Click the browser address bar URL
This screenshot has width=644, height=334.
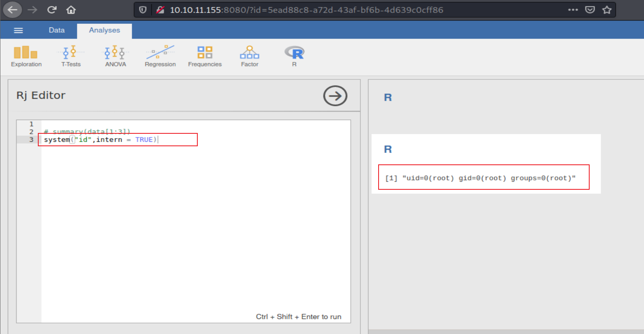point(306,10)
